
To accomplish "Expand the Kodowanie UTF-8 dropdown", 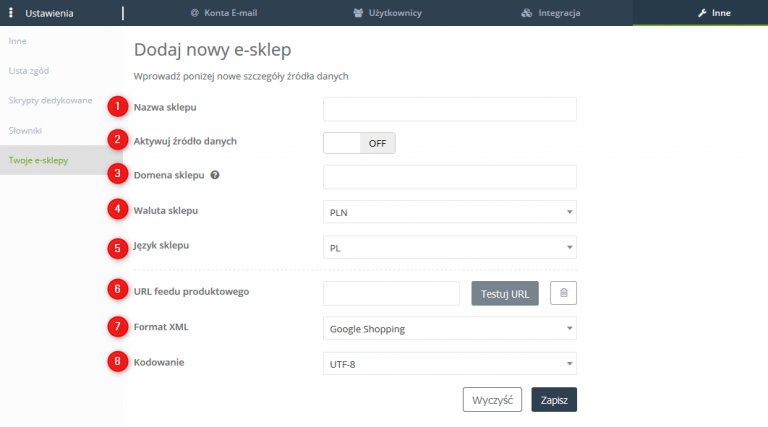I will point(450,364).
